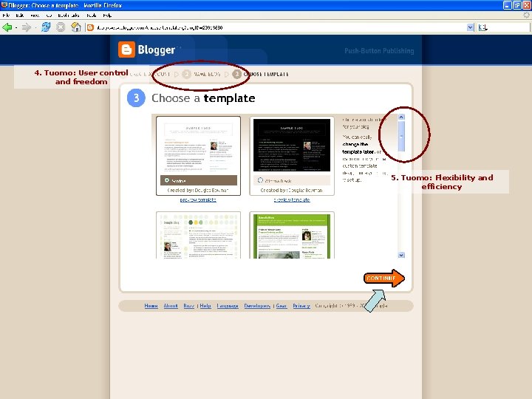The width and height of the screenshot is (532, 399).
Task: Click the first light-colored template thumbnail
Action: point(199,146)
